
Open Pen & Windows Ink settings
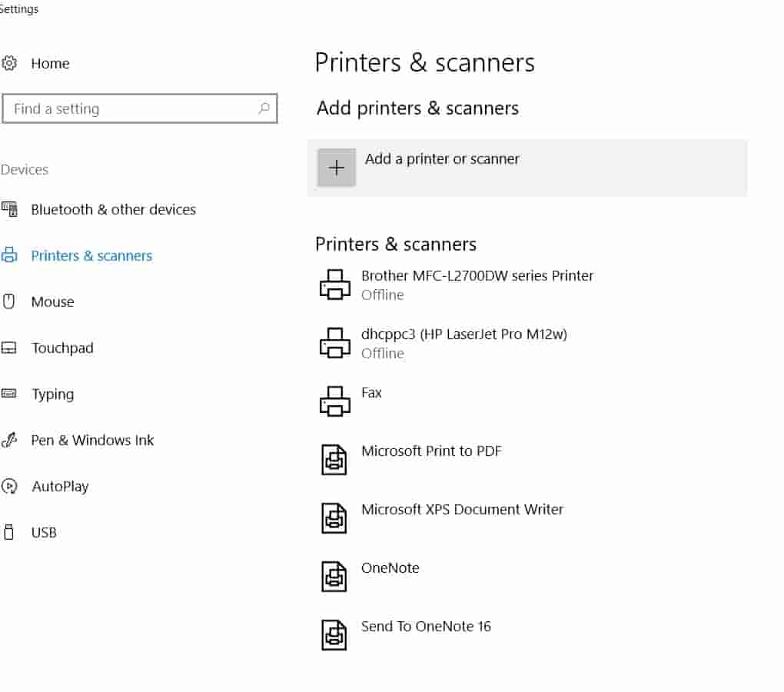click(x=92, y=440)
